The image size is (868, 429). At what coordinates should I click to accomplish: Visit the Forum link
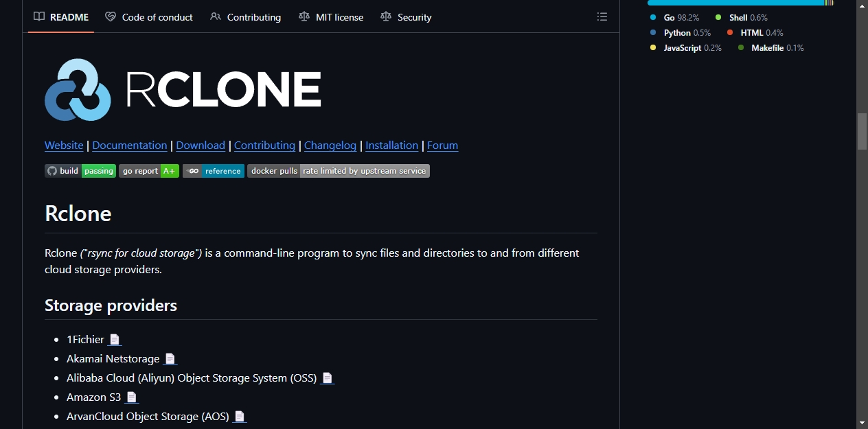(442, 146)
